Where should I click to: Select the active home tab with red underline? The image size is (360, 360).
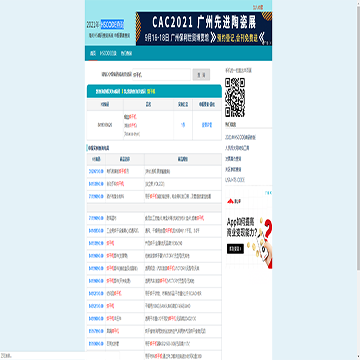coord(93,53)
